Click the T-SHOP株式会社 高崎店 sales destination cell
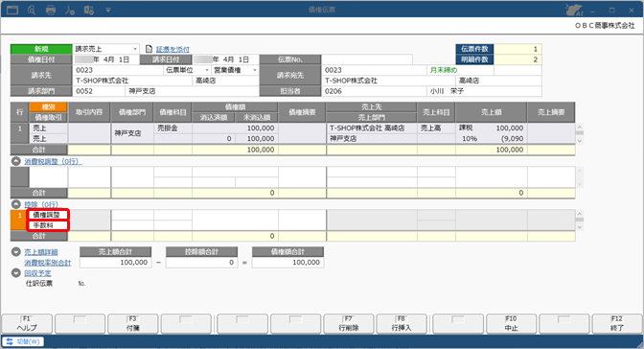Screen dimensions: 644x349 372,128
